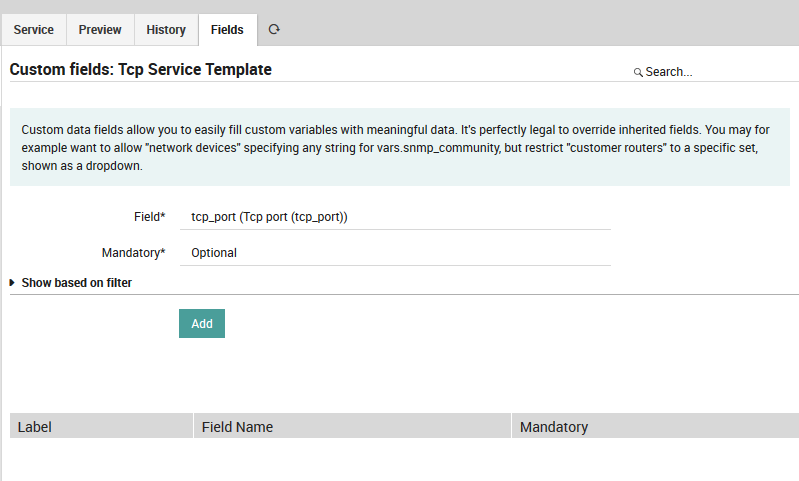Expand the Show based on filter label
The width and height of the screenshot is (799, 481).
click(77, 283)
